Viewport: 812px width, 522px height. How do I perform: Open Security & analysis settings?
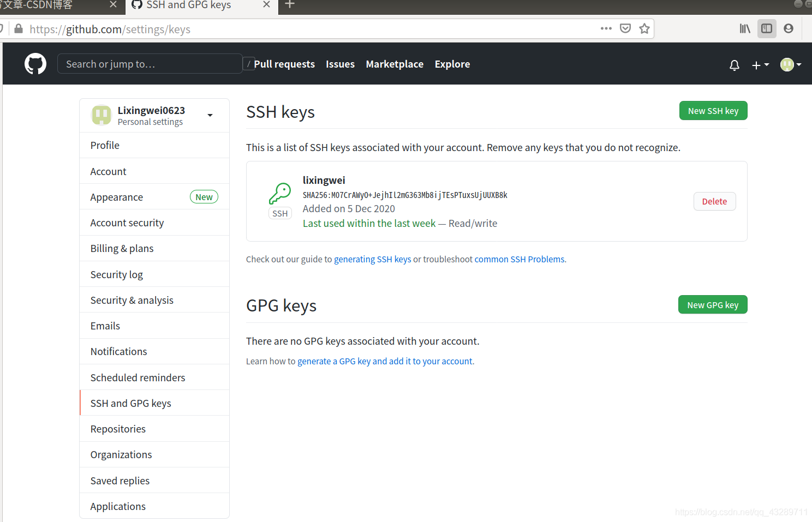(x=154, y=300)
